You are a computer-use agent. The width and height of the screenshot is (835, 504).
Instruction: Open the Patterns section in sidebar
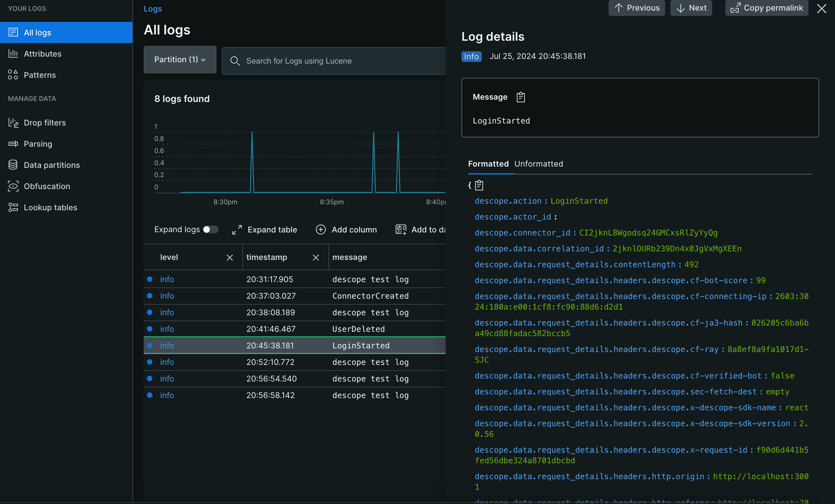[x=39, y=75]
